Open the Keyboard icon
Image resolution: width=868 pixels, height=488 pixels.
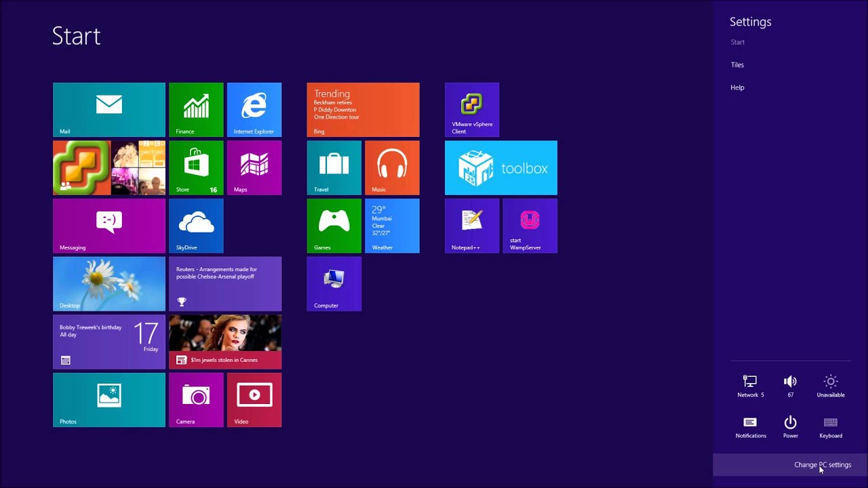[x=831, y=428]
